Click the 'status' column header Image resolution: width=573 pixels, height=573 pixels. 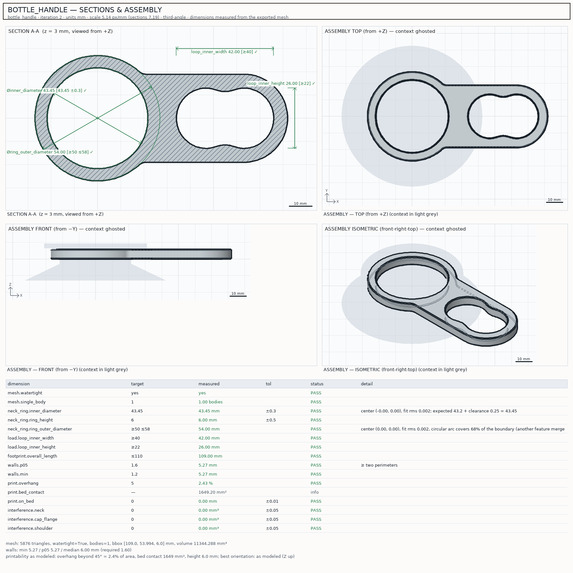(x=317, y=384)
